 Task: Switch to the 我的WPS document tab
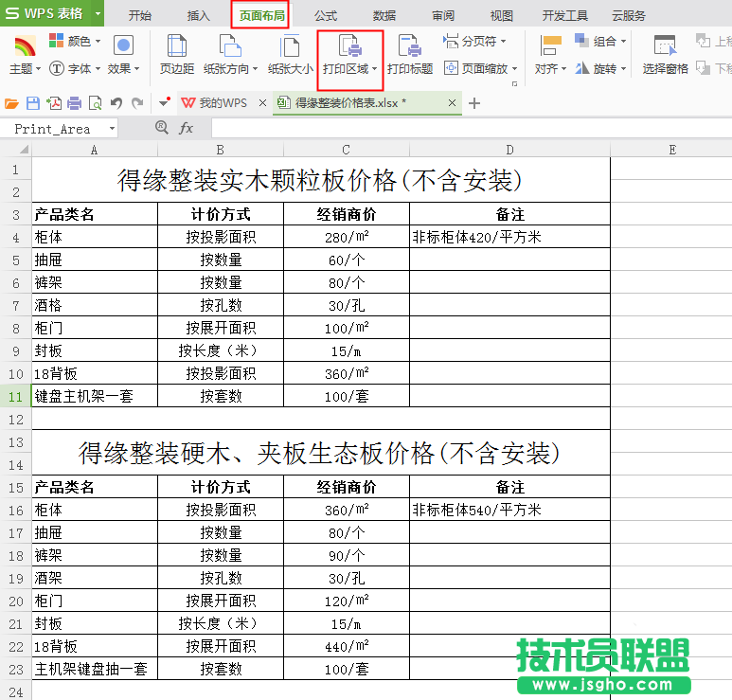[x=214, y=102]
